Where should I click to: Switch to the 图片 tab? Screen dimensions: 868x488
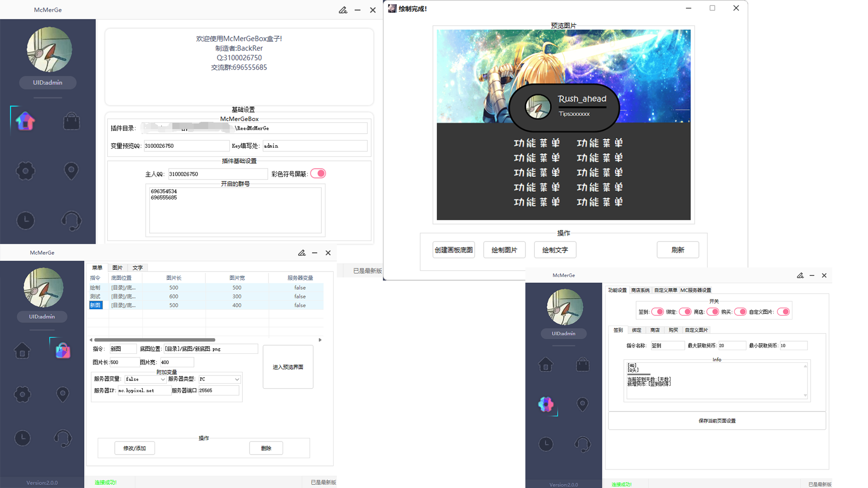click(x=118, y=268)
